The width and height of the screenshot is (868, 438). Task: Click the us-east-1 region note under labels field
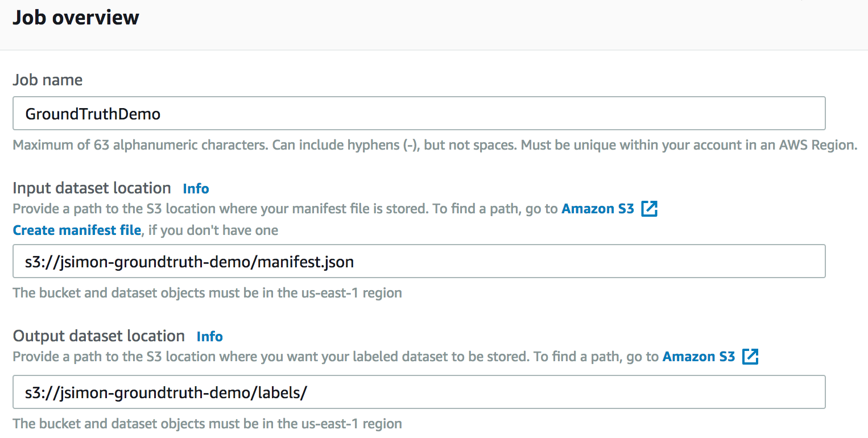click(207, 424)
